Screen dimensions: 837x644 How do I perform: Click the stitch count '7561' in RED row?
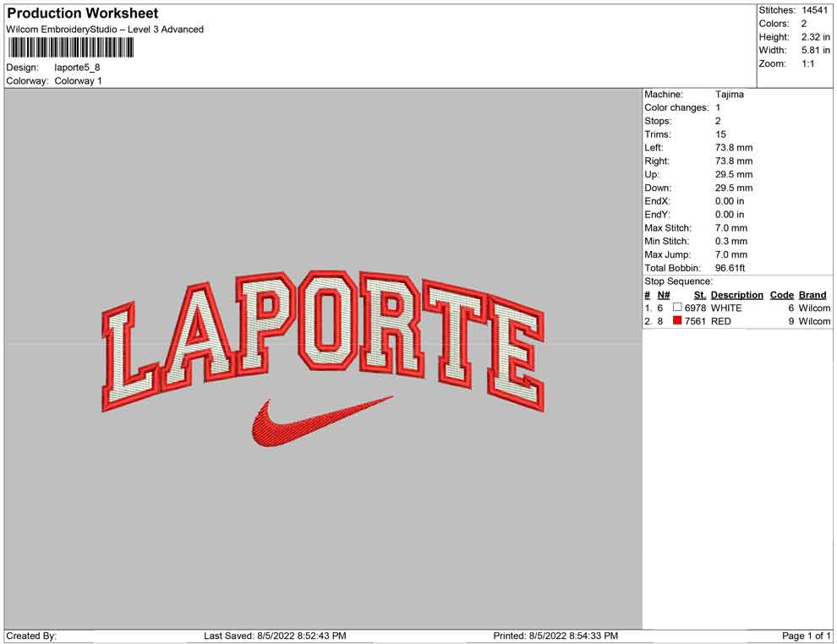pyautogui.click(x=695, y=321)
